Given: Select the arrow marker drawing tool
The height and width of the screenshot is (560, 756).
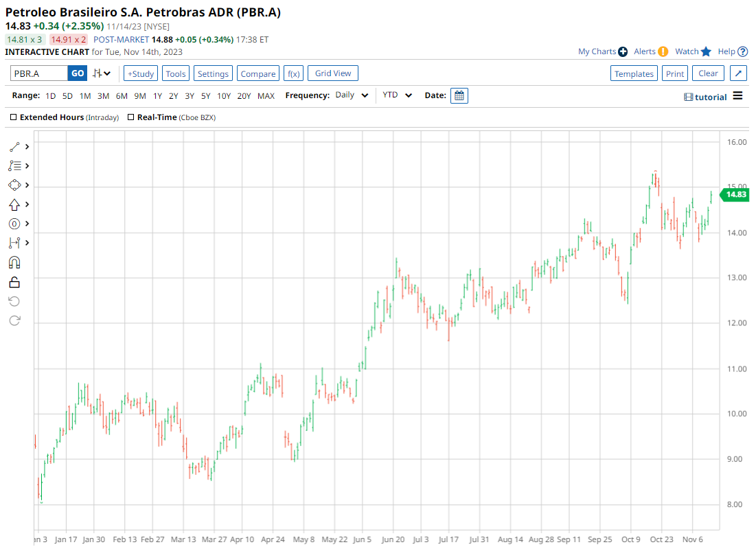Looking at the screenshot, I should click(14, 205).
